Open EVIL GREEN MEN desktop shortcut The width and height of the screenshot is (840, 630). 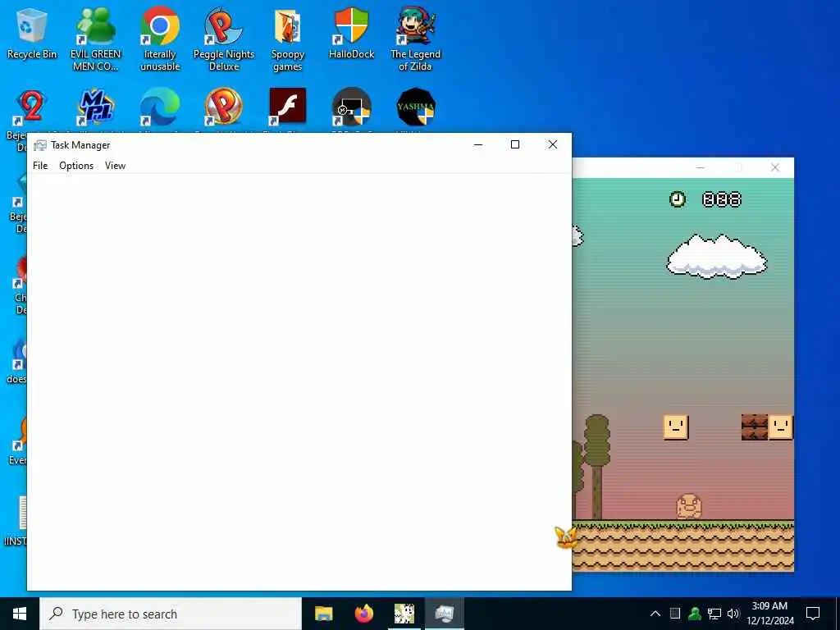[x=95, y=39]
